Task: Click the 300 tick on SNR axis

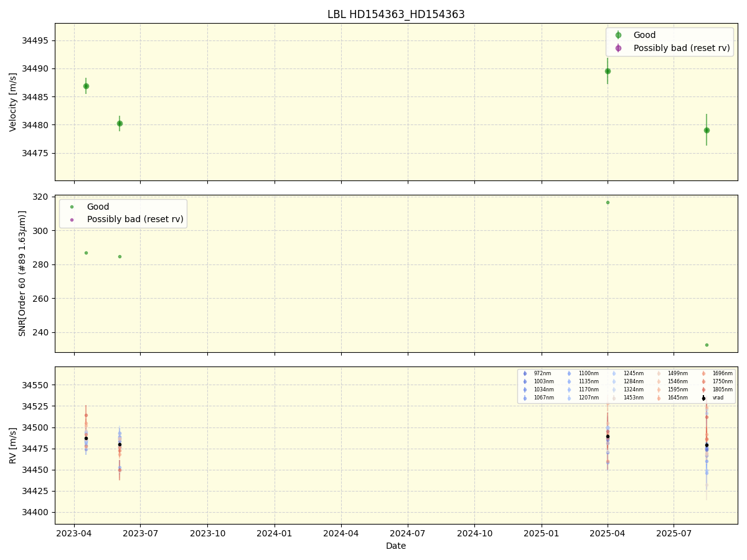Action: [42, 230]
